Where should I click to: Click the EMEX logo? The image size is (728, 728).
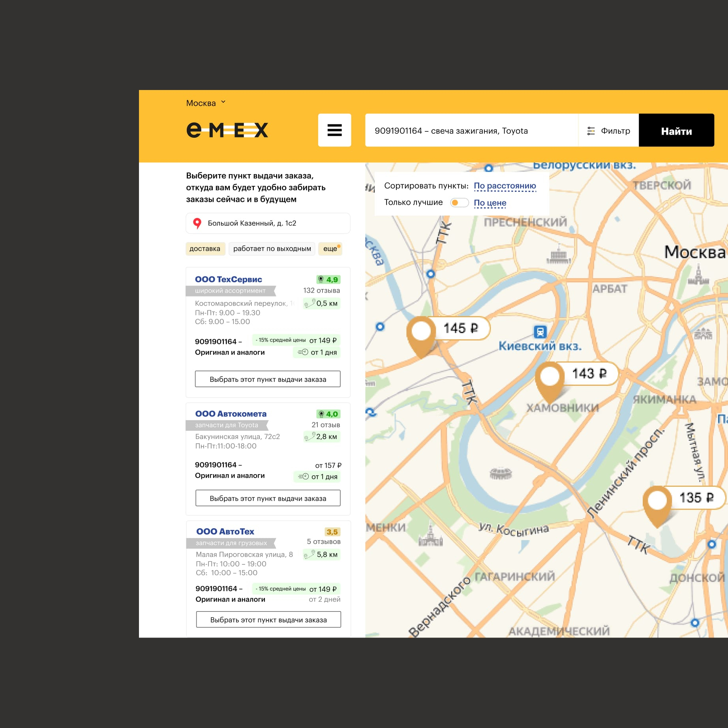tap(227, 130)
